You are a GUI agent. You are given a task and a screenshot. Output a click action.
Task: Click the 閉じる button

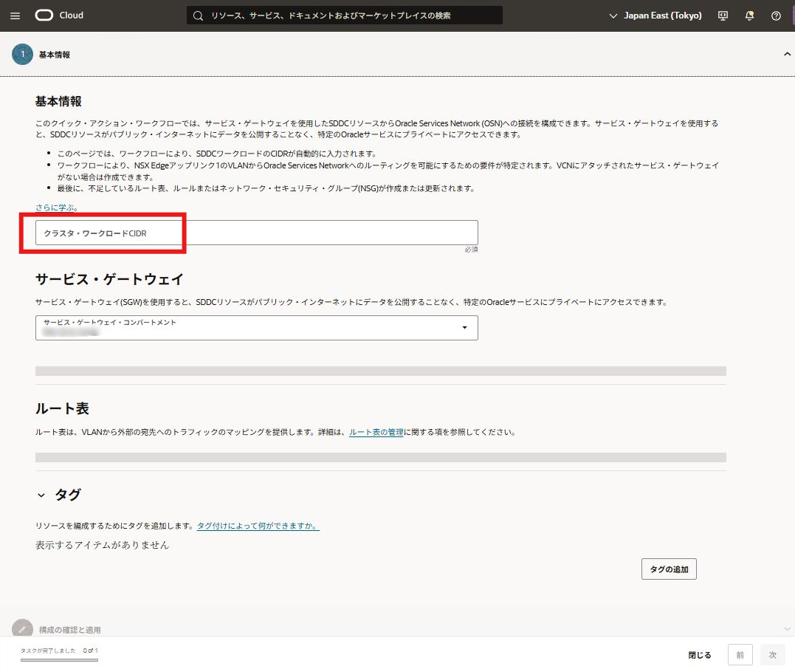click(700, 655)
